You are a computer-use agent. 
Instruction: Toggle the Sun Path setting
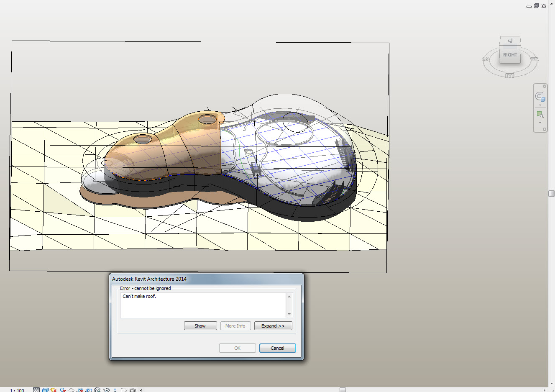point(54,390)
